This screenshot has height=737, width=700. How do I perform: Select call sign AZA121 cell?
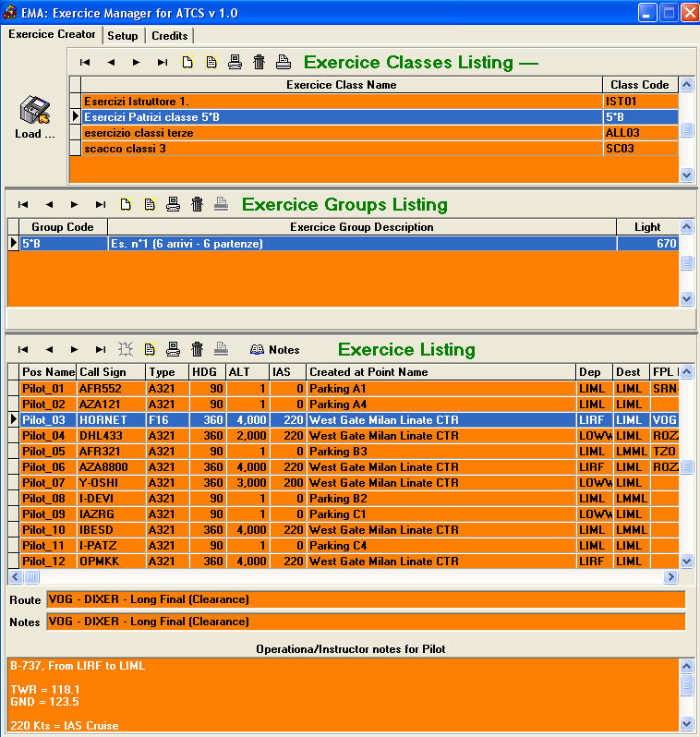click(x=111, y=405)
